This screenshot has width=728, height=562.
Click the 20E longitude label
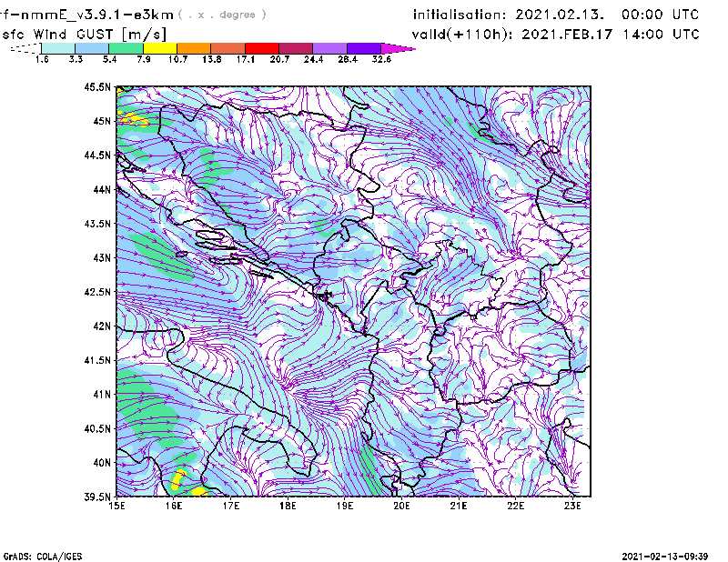click(401, 506)
